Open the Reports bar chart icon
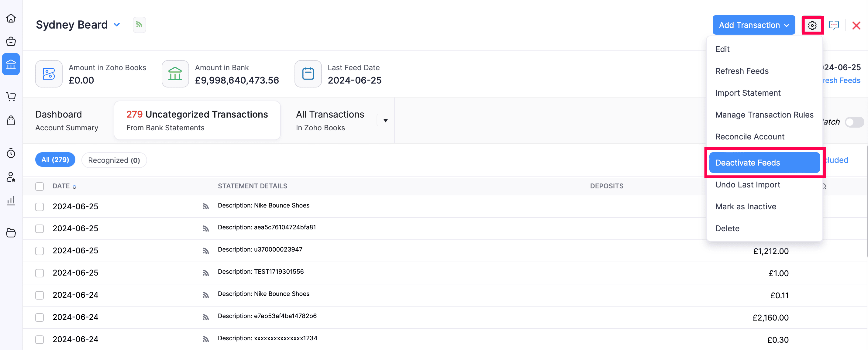The image size is (868, 350). (11, 201)
